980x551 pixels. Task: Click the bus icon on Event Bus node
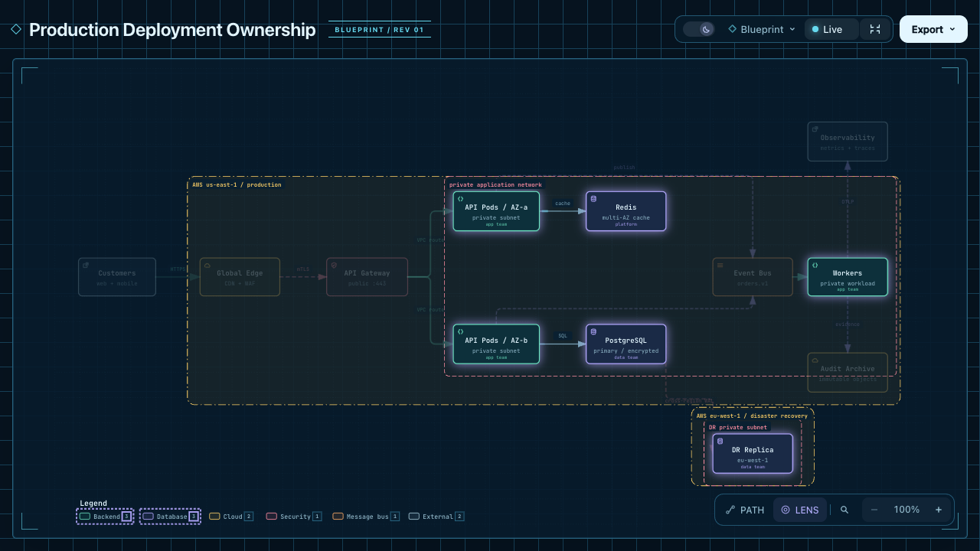(720, 265)
